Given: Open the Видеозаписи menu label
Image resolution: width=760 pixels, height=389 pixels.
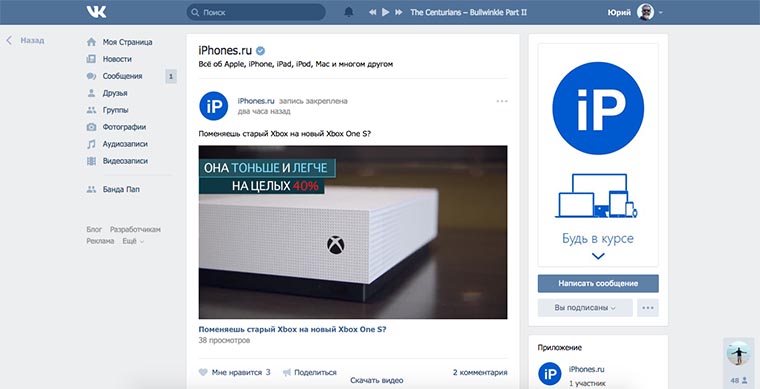Looking at the screenshot, I should click(x=125, y=161).
